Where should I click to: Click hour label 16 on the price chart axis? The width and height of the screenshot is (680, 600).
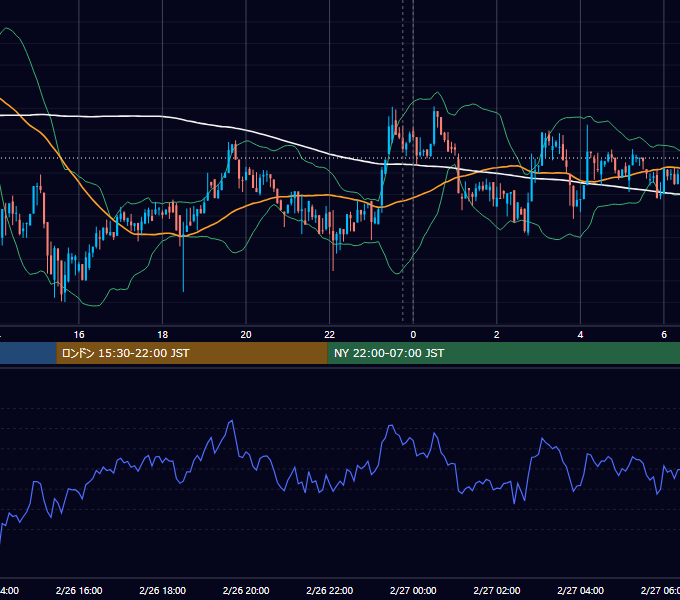pyautogui.click(x=79, y=335)
